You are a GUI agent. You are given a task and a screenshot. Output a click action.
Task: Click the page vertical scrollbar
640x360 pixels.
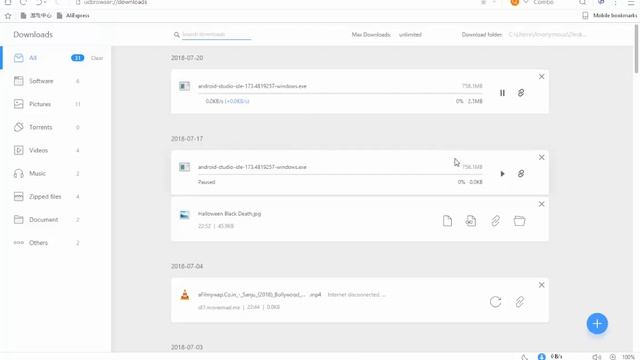[x=636, y=49]
